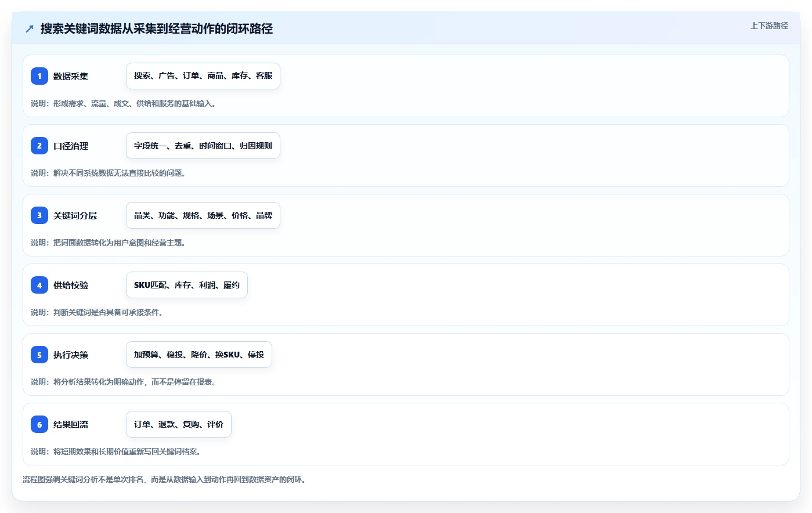Click the chip 字段统一、去重、时间窗口、归因规则
Screen dimensions: 812x513
click(203, 146)
